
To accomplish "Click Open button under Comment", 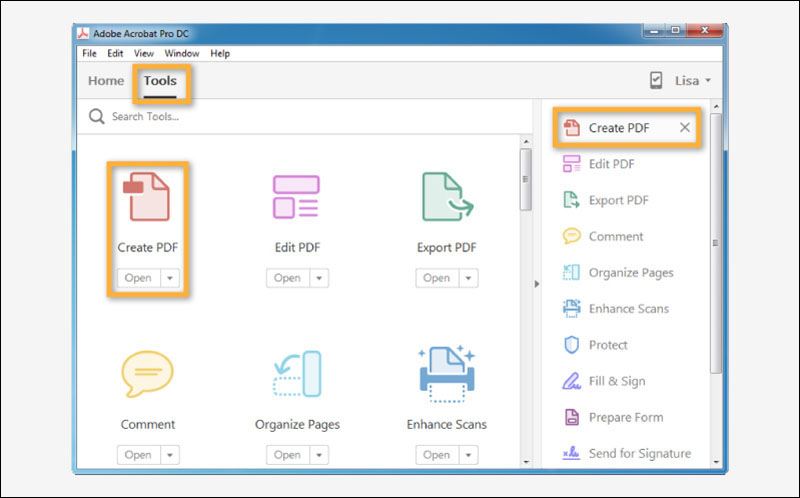I will (x=137, y=455).
